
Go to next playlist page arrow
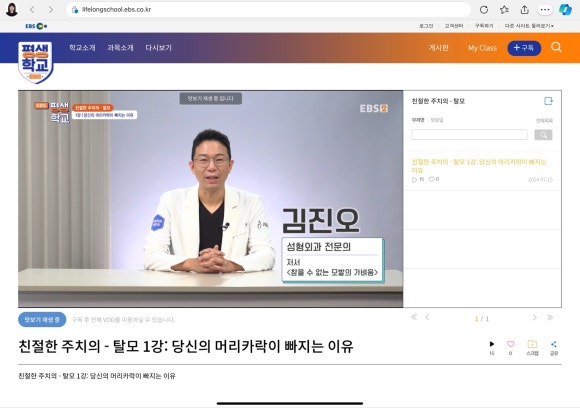535,317
